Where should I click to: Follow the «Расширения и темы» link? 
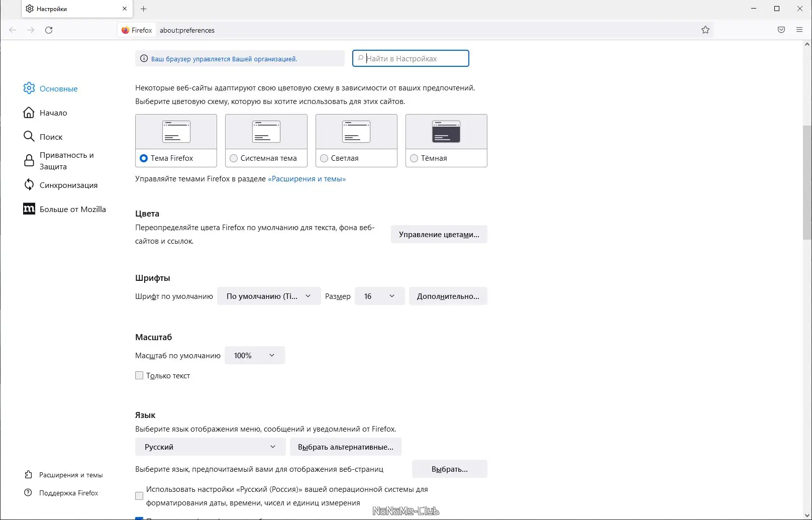(307, 179)
